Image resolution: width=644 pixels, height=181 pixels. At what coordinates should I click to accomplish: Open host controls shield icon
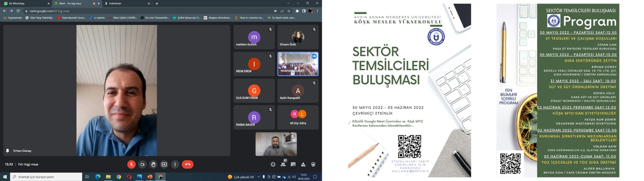pyautogui.click(x=313, y=165)
